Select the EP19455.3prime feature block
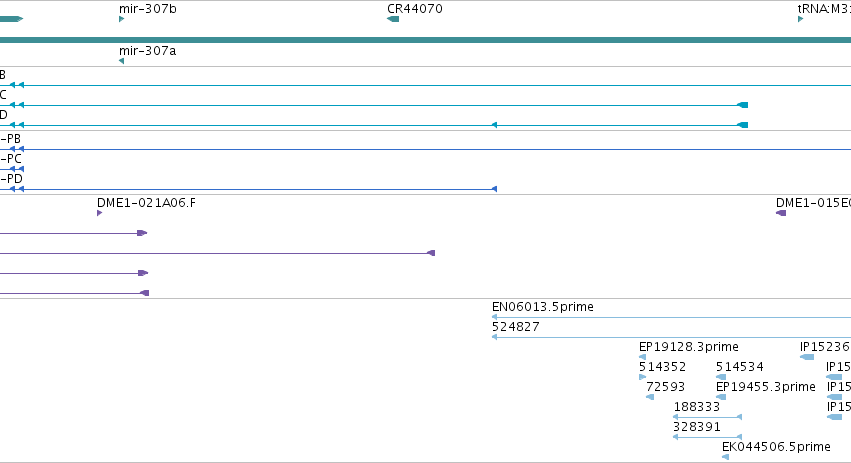851x463 pixels. (721, 397)
